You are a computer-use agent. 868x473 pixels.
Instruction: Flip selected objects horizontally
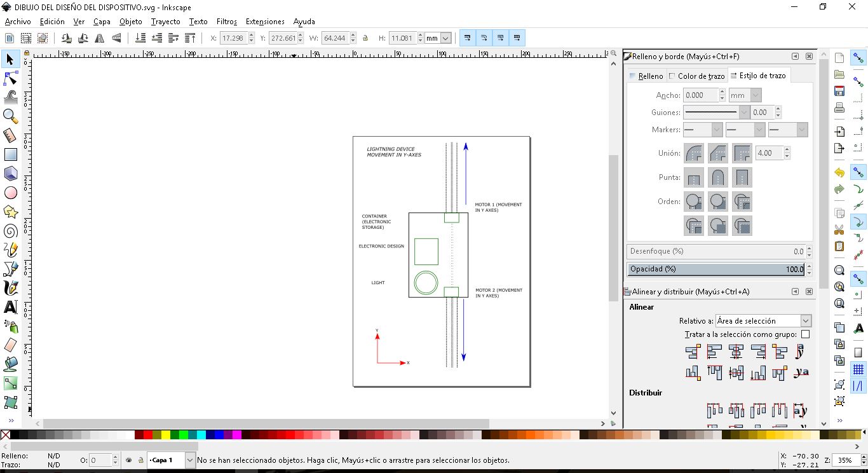pyautogui.click(x=99, y=38)
